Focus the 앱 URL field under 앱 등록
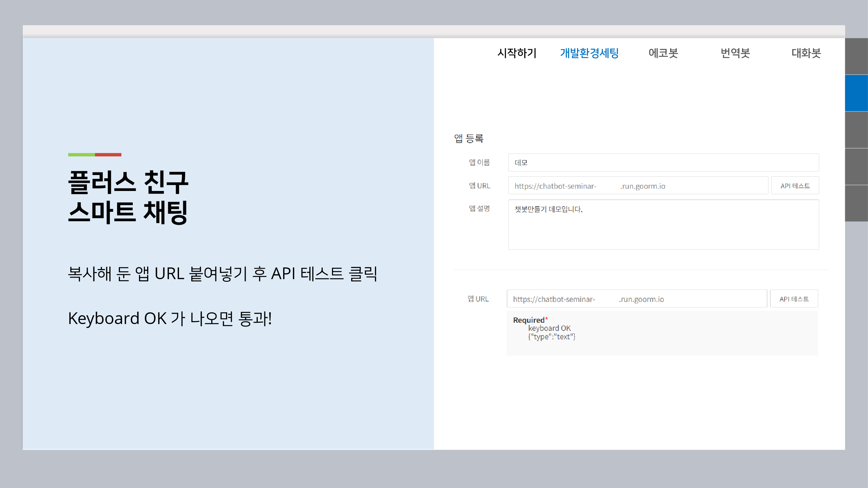The image size is (868, 488). click(x=638, y=186)
